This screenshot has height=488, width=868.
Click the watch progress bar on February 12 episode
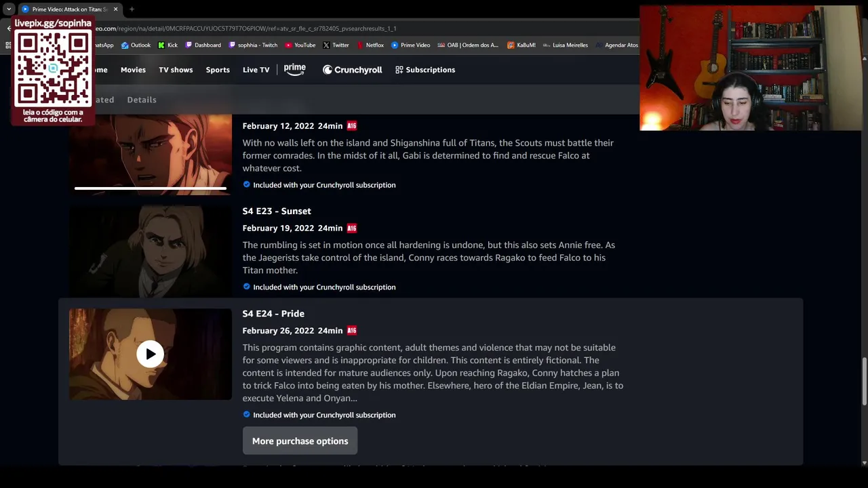click(x=151, y=188)
